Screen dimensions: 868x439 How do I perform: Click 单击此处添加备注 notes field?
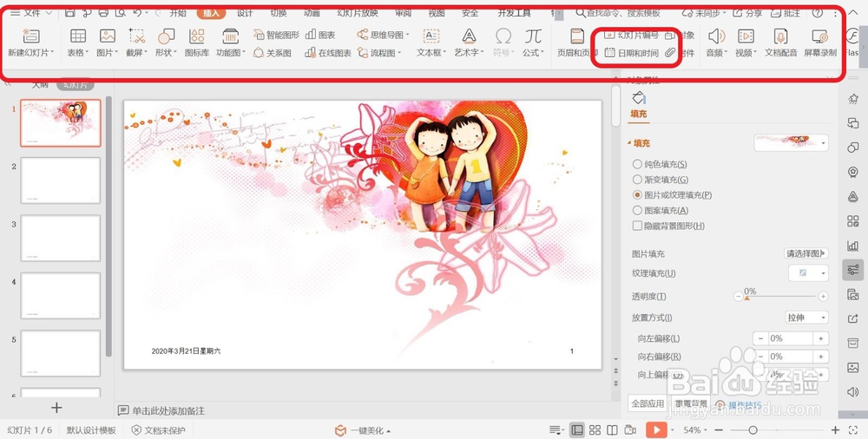pyautogui.click(x=168, y=410)
